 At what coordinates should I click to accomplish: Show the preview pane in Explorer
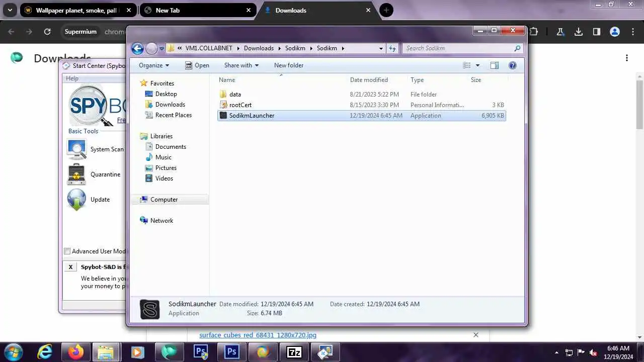point(495,65)
